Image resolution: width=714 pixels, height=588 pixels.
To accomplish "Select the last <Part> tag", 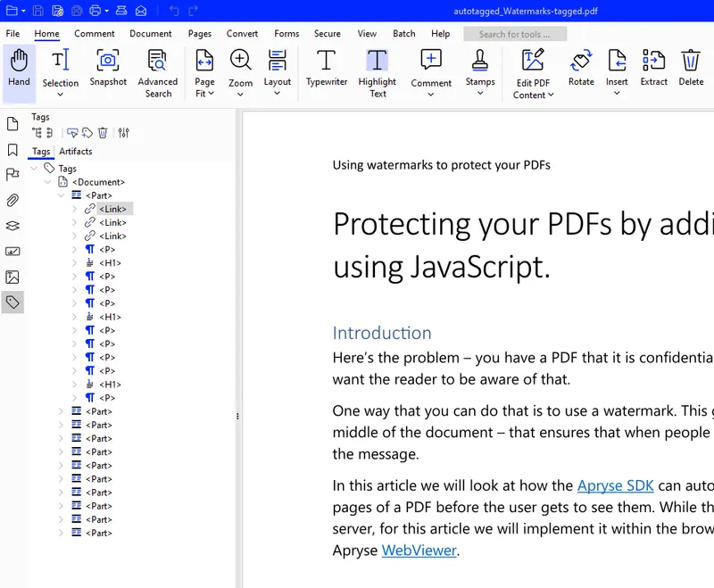I will [x=98, y=533].
